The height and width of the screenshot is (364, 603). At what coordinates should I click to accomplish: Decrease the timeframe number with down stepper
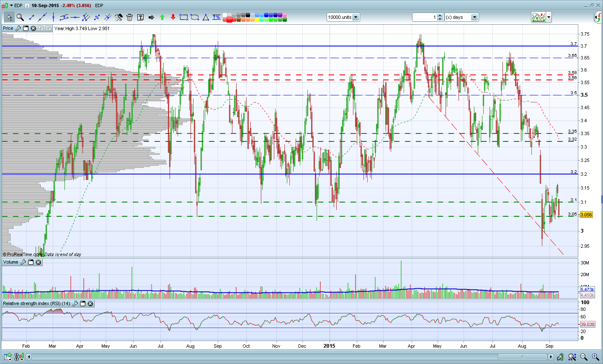441,19
